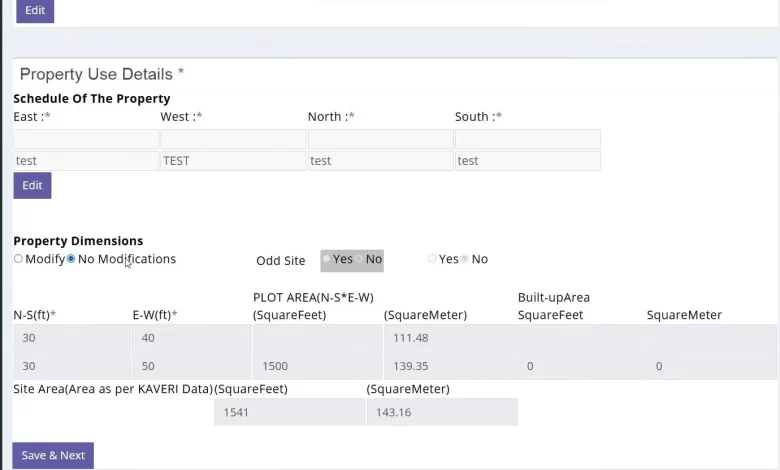
Task: Focus the empty South input field
Action: pyautogui.click(x=528, y=139)
